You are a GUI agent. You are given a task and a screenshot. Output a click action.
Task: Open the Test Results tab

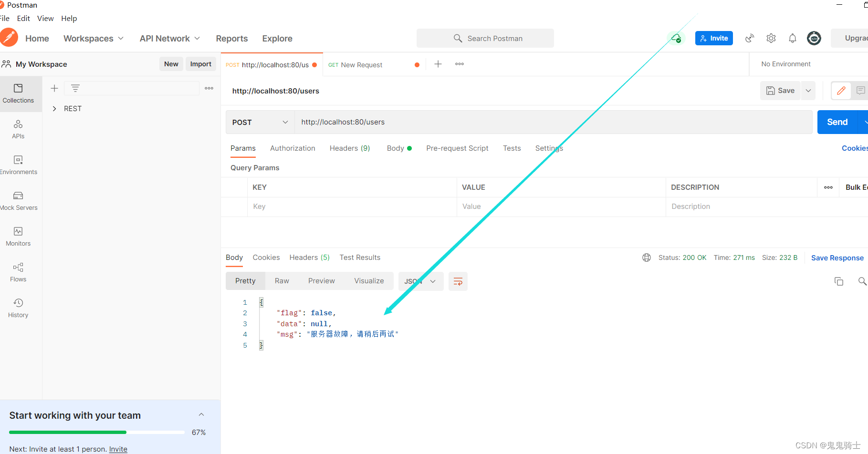[360, 258]
